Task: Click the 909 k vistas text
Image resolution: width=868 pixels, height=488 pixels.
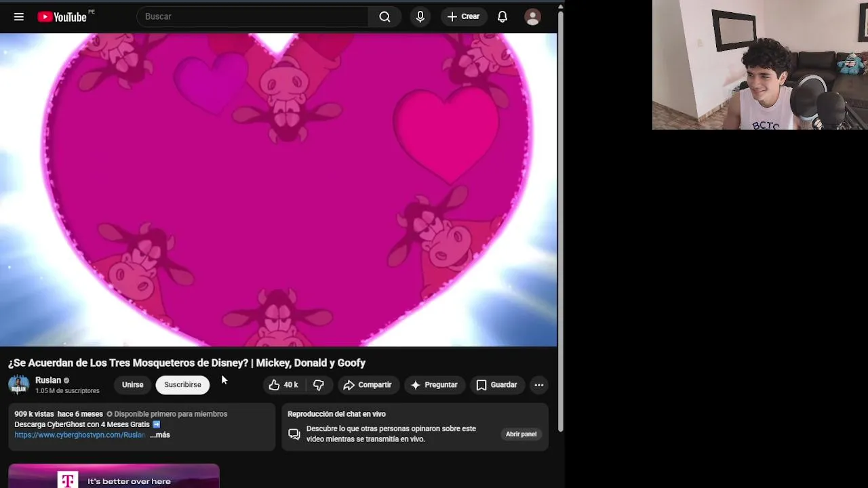Action: (x=34, y=414)
